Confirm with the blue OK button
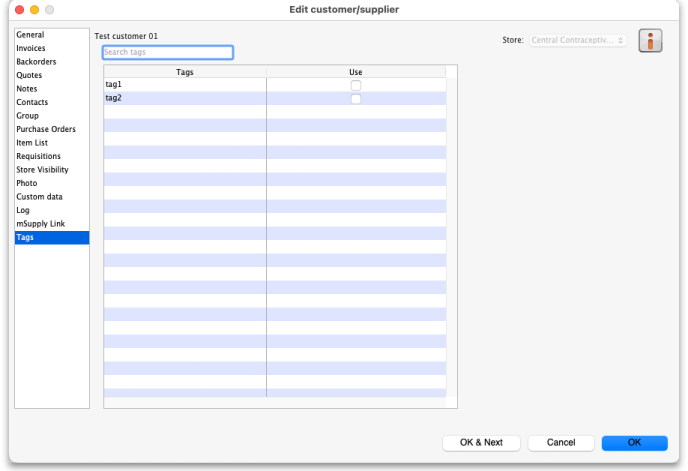 tap(634, 442)
